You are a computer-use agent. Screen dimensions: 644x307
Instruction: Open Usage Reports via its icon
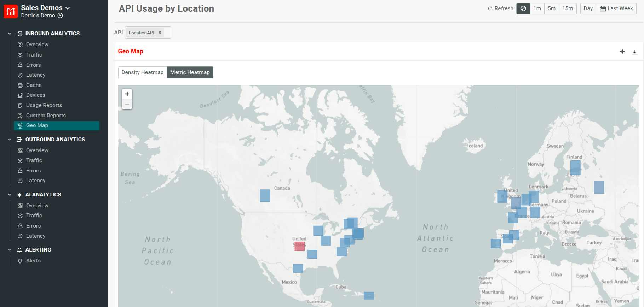tap(20, 106)
